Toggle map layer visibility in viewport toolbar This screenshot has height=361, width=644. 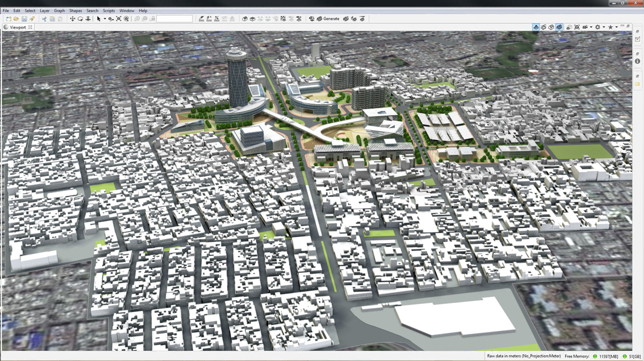(x=536, y=27)
